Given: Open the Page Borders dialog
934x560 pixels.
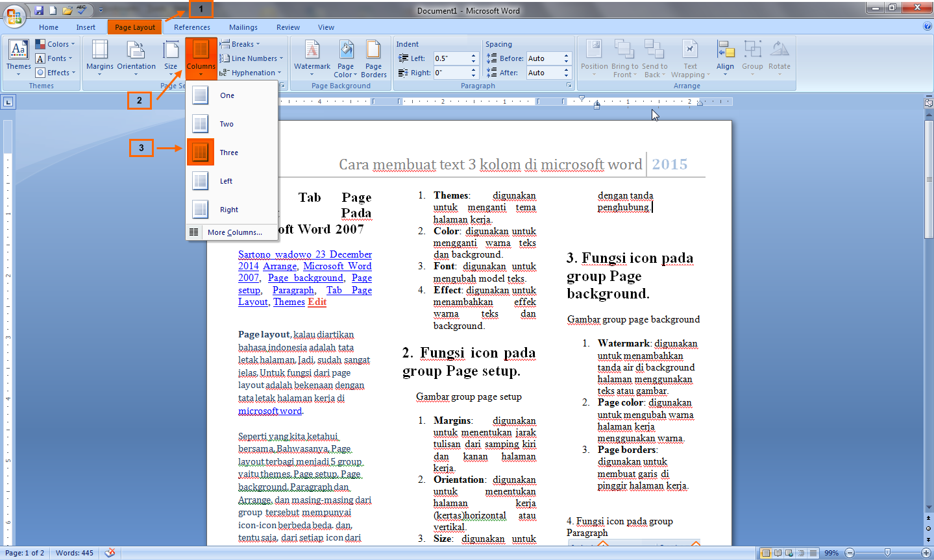Looking at the screenshot, I should pyautogui.click(x=374, y=58).
